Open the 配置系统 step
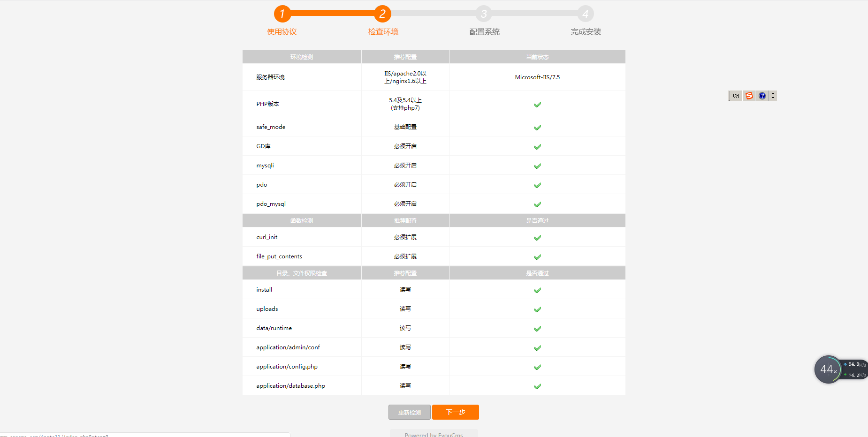The image size is (868, 437). click(484, 31)
